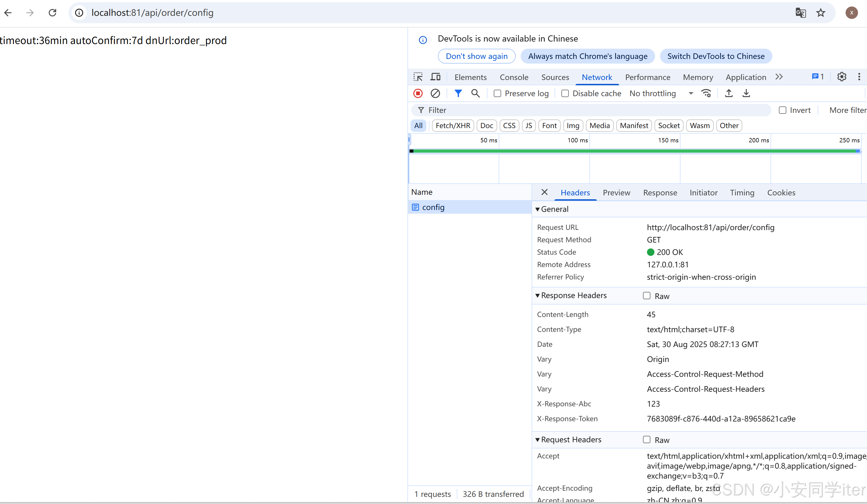
Task: Open the Performance panel
Action: click(x=648, y=77)
